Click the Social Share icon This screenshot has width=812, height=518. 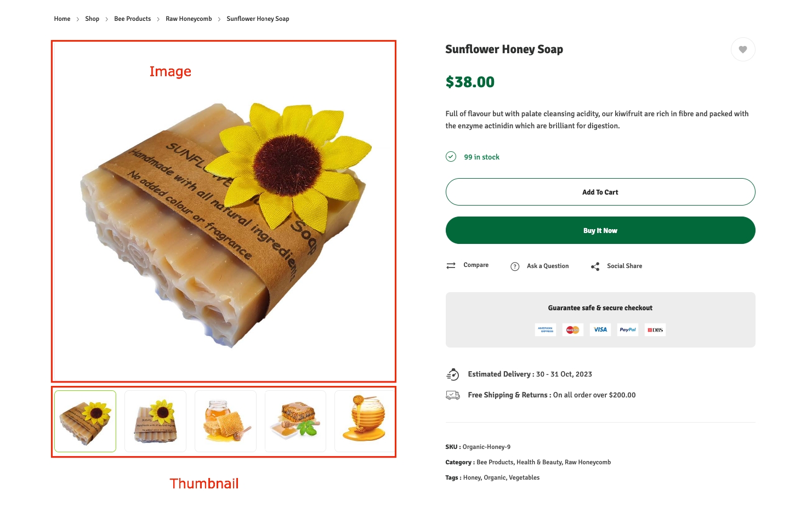[595, 266]
